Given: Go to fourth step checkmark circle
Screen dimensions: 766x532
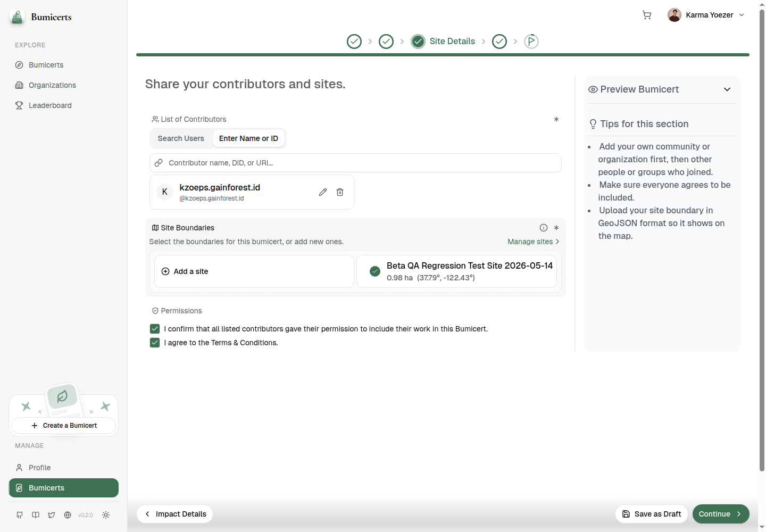Looking at the screenshot, I should (499, 41).
